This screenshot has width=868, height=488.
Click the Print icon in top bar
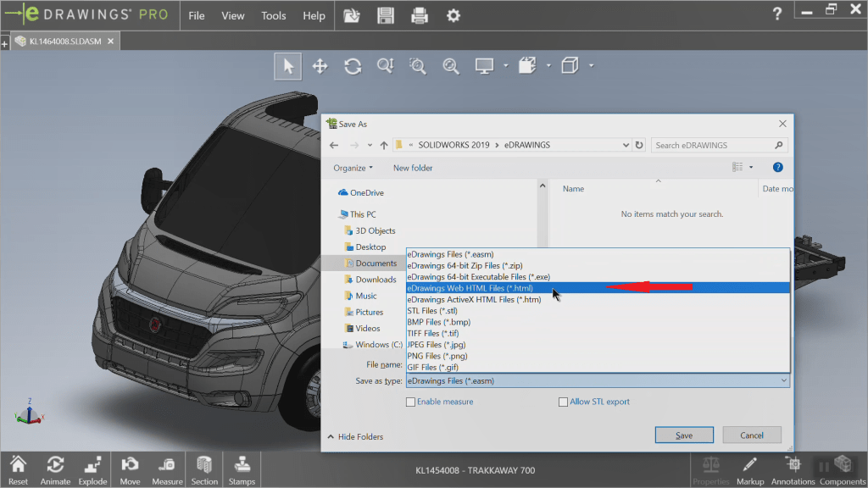(x=419, y=15)
